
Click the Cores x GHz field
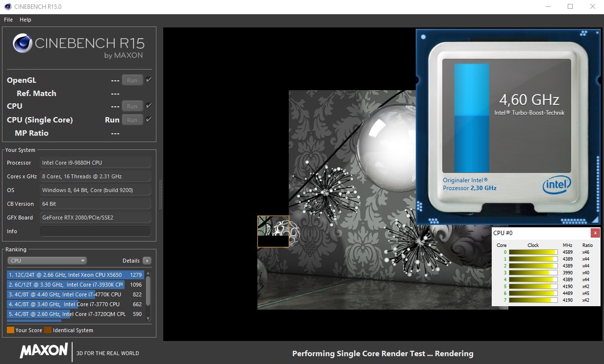[95, 176]
